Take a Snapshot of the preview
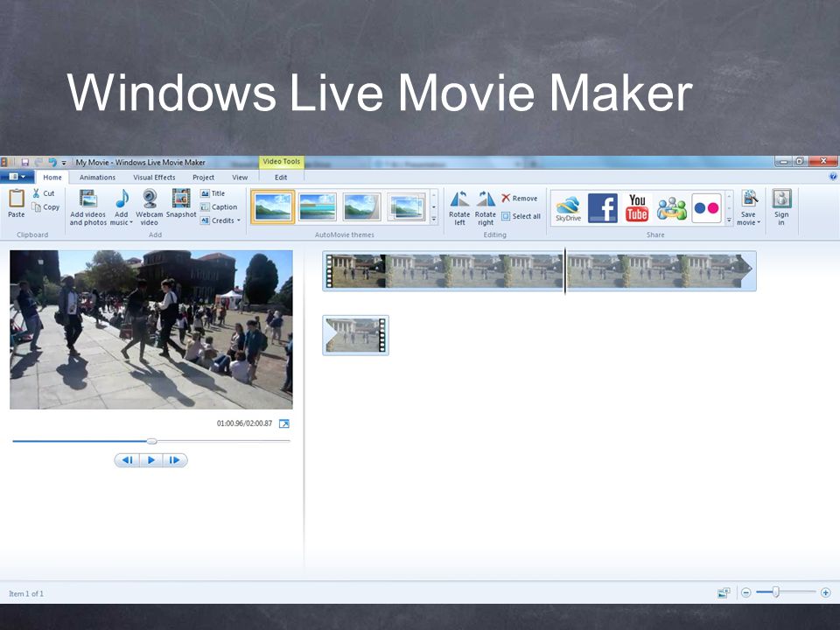Viewport: 840px width, 630px height. (181, 204)
